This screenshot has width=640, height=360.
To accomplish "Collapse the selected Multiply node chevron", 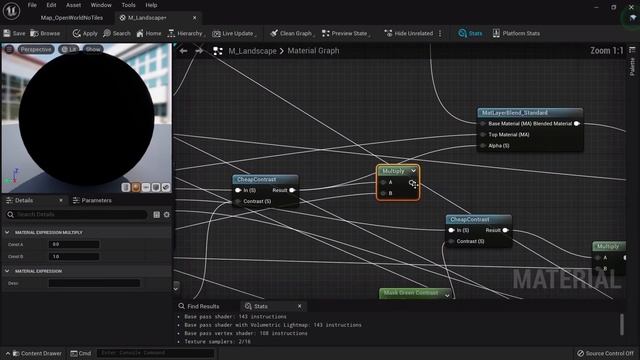I will click(413, 171).
